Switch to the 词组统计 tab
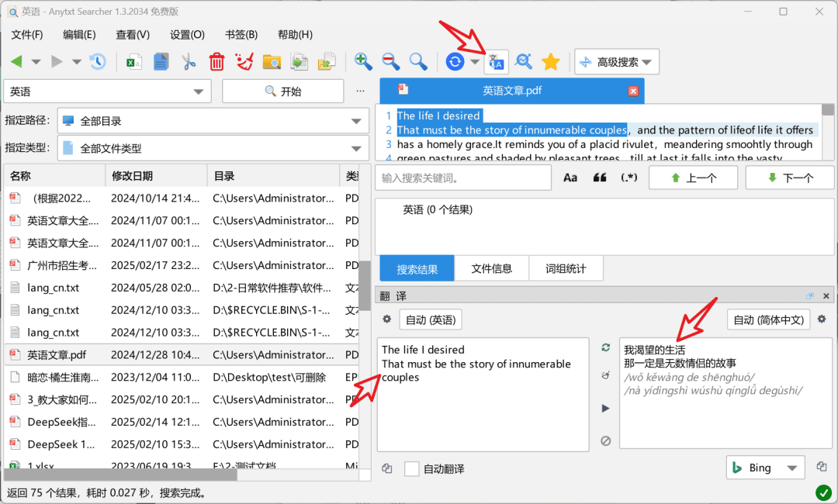 pyautogui.click(x=566, y=268)
